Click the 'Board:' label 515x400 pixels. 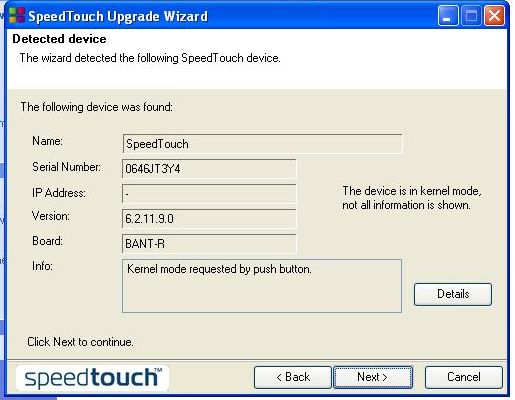[x=47, y=241]
